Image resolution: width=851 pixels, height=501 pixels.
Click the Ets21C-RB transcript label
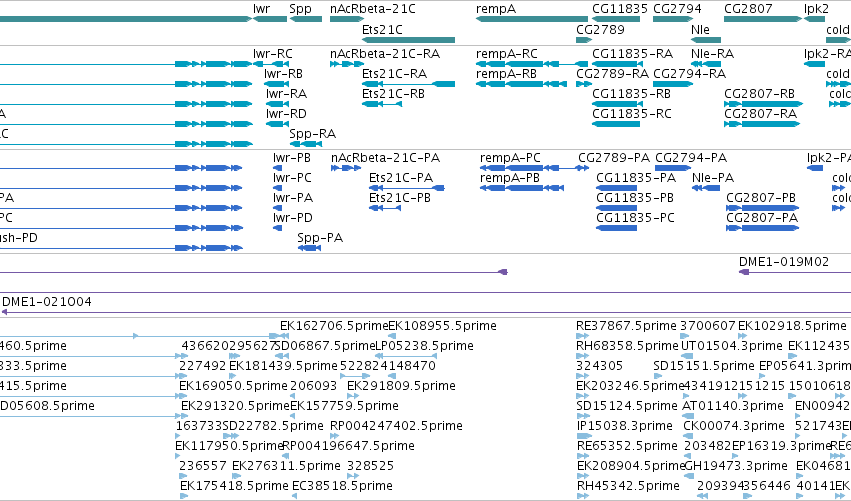pos(393,94)
